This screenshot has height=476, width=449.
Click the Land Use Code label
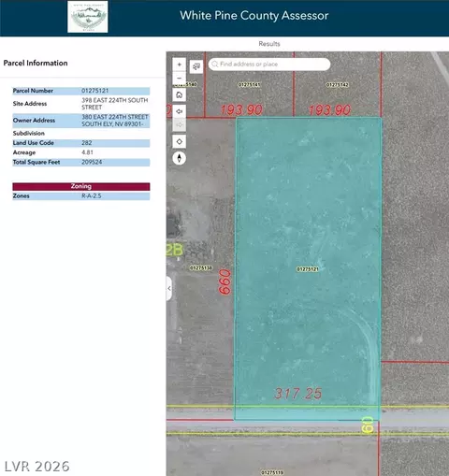click(34, 143)
